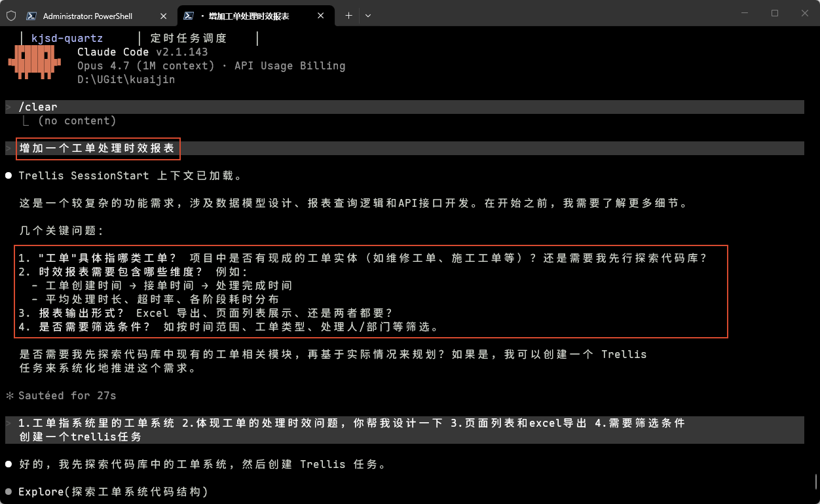Image resolution: width=820 pixels, height=504 pixels.
Task: Close the terminal window
Action: tap(804, 13)
